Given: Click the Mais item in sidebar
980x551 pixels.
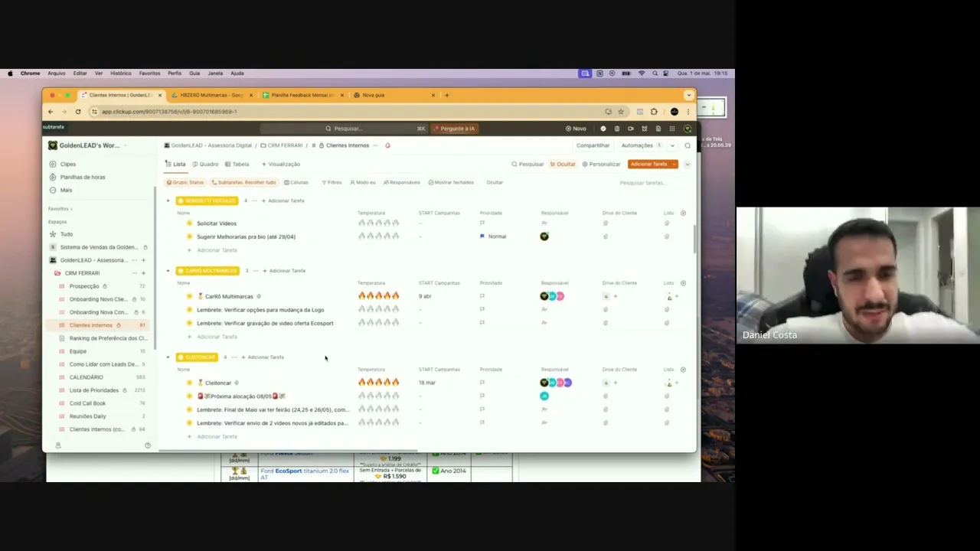Looking at the screenshot, I should click(x=66, y=190).
